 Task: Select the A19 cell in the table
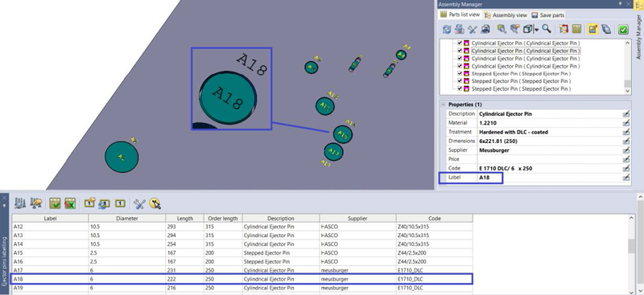(50, 288)
